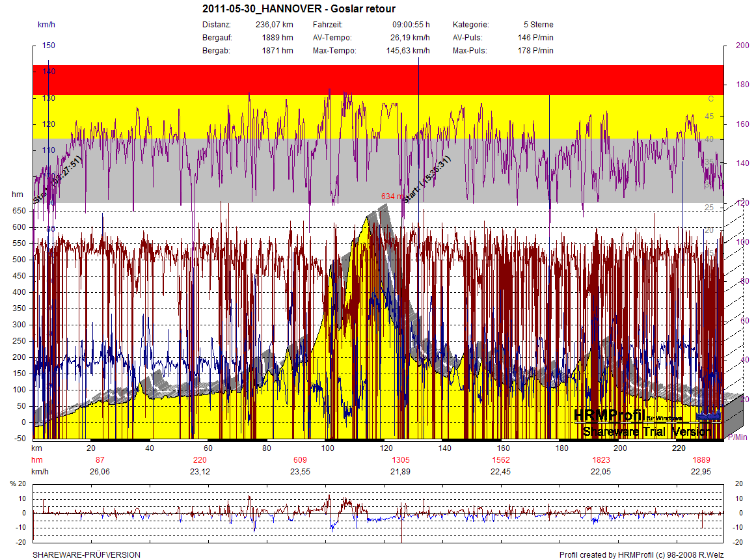Click the Bergab value 1871 hm
Image resolution: width=756 pixels, height=559 pixels.
click(x=277, y=51)
